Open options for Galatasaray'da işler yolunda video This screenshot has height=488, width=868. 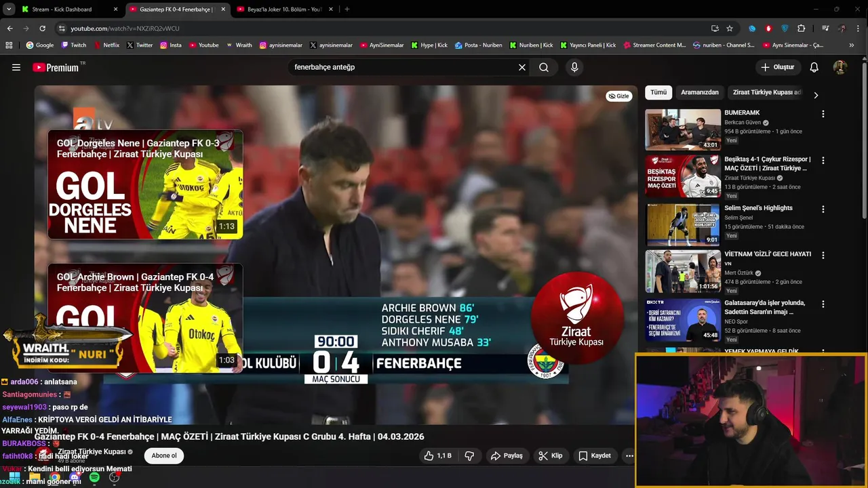[x=823, y=304]
